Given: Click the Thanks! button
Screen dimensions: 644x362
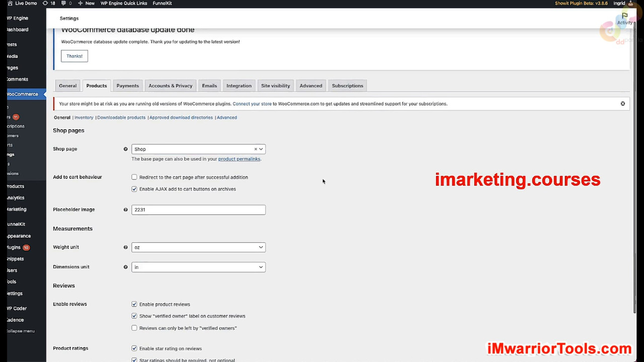Looking at the screenshot, I should (x=74, y=56).
